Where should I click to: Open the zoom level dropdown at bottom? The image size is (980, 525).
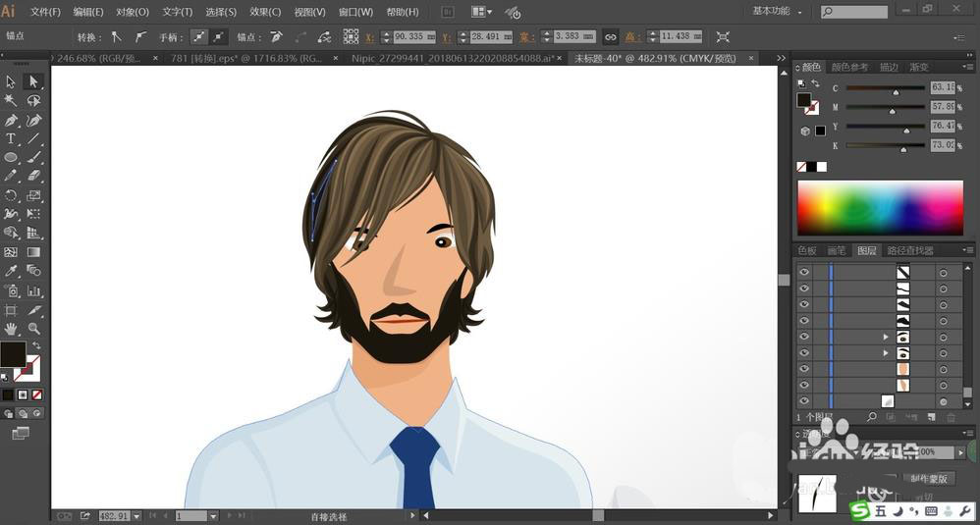click(x=136, y=516)
